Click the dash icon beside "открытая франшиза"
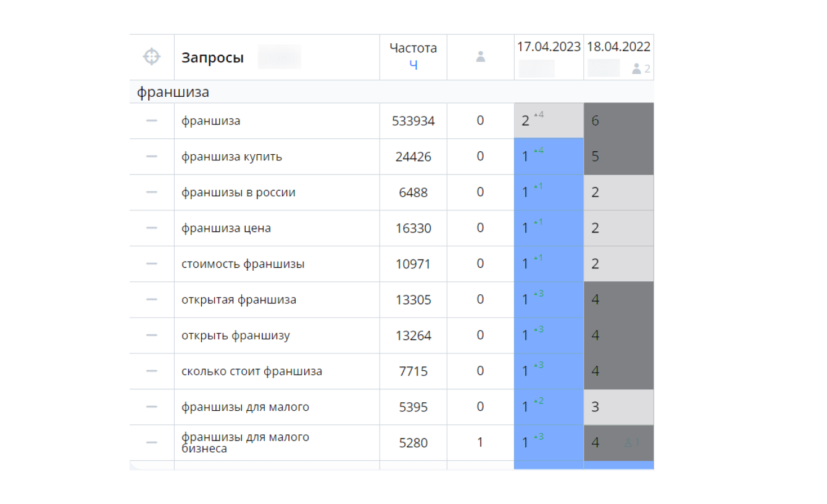827x504 pixels. (152, 300)
